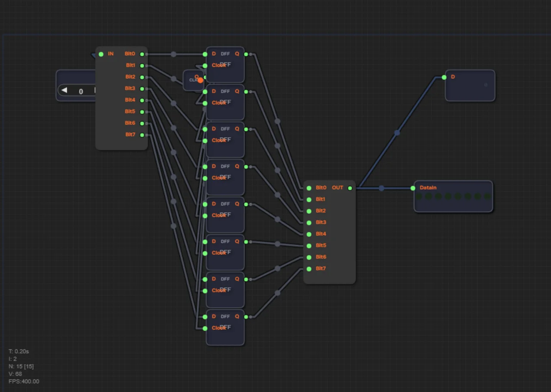Click the "N: 15 [15]" status text
Screen dimensions: 551x392
[21, 367]
